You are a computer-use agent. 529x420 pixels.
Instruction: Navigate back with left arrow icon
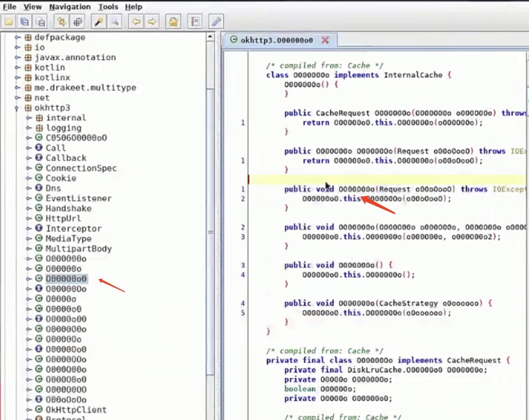pyautogui.click(x=136, y=22)
